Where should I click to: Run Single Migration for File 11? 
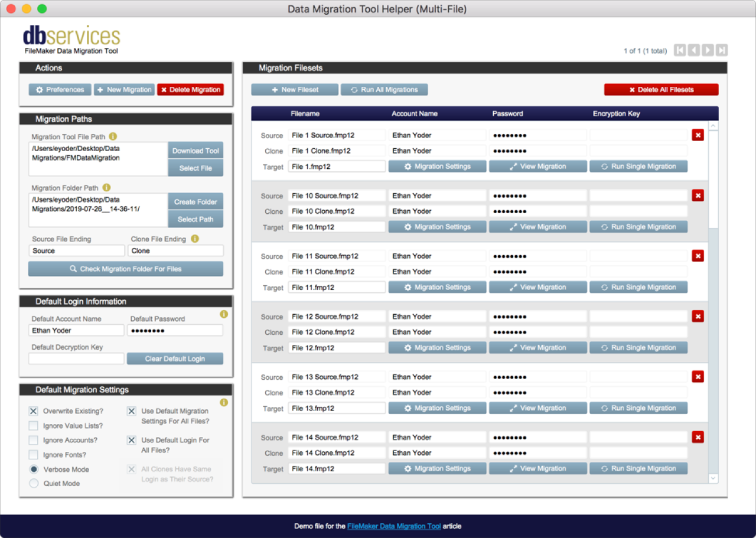pyautogui.click(x=638, y=287)
